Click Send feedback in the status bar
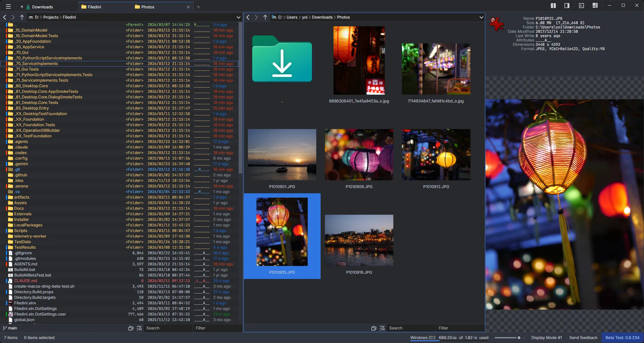Viewport: 644px width, 343px height. (583, 337)
